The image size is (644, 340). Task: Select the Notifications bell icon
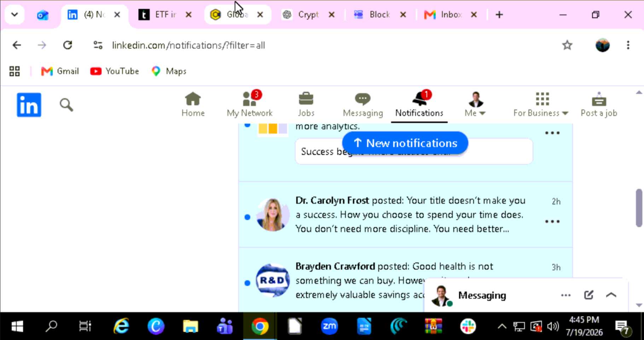pos(419,104)
